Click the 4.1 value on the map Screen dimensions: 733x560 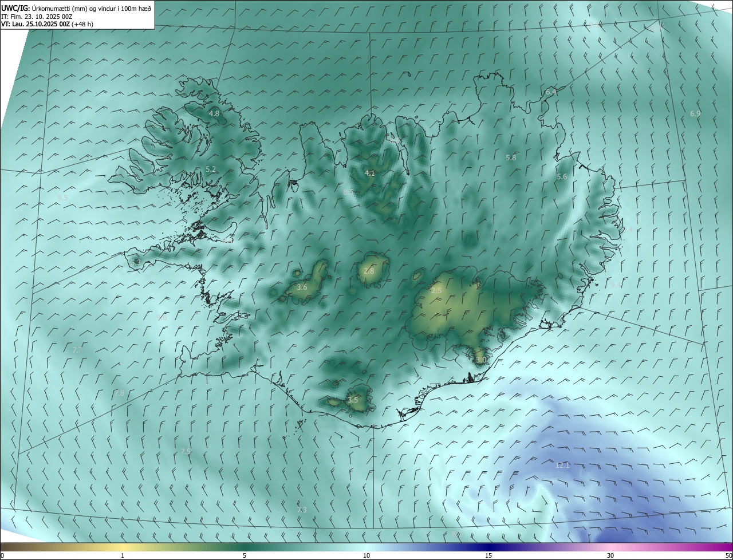click(x=370, y=173)
